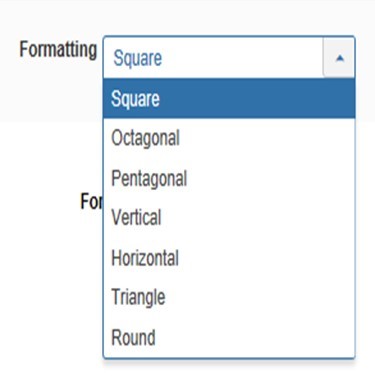Apply Horizontal as the formatting value
375x383 pixels.
tap(229, 258)
